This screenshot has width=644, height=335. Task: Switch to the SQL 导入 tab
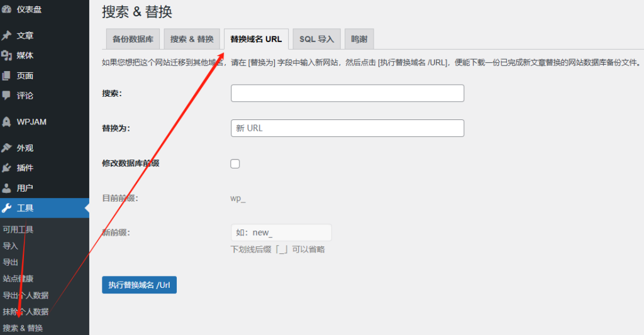point(317,39)
